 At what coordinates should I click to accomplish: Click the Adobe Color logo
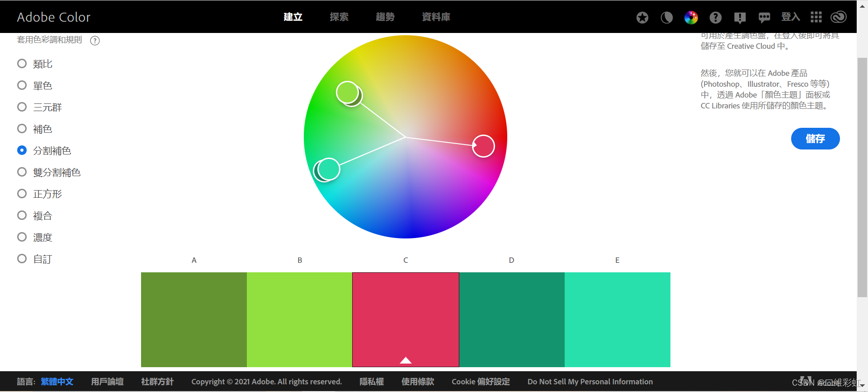point(54,17)
